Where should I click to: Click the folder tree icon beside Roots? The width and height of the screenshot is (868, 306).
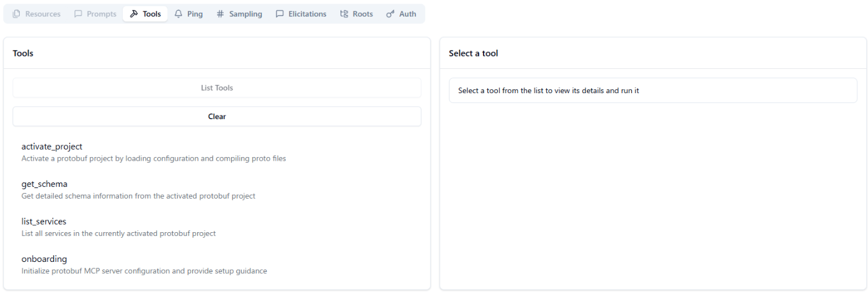(x=344, y=14)
